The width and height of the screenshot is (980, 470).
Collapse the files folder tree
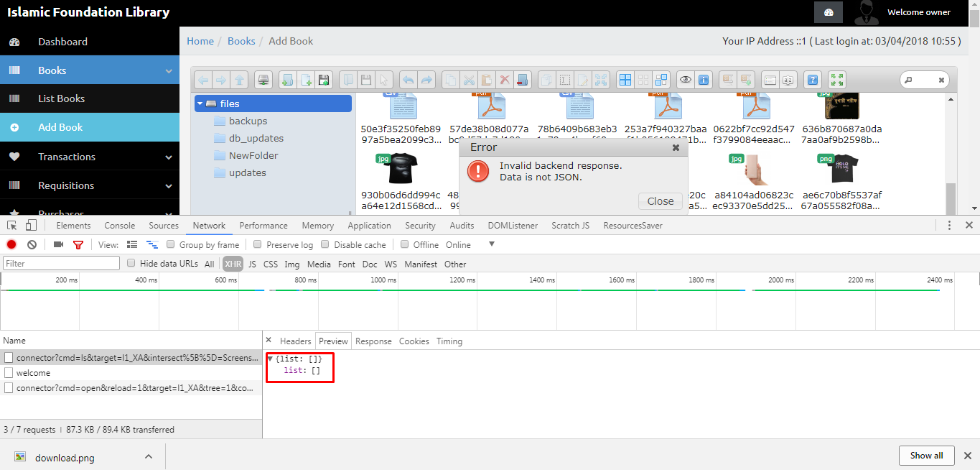pyautogui.click(x=200, y=103)
